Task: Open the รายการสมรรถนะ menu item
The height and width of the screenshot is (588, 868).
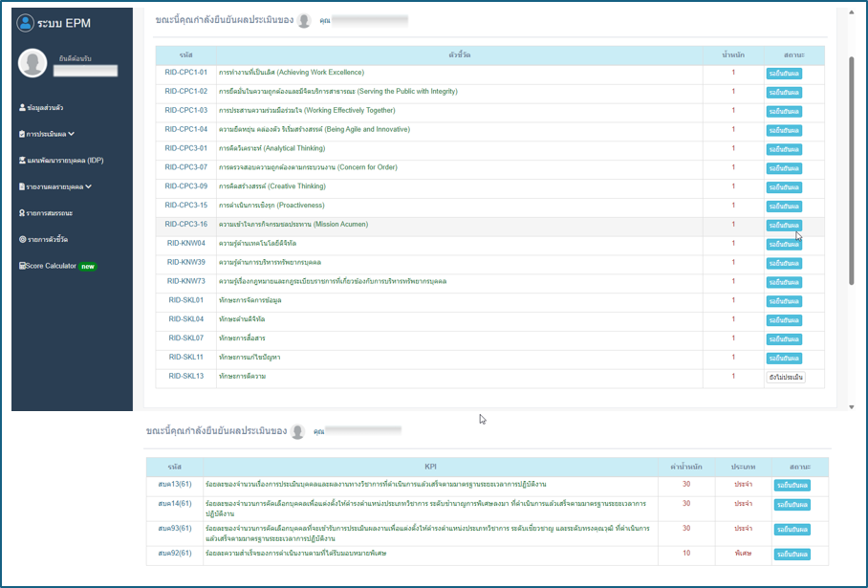Action: tap(46, 213)
